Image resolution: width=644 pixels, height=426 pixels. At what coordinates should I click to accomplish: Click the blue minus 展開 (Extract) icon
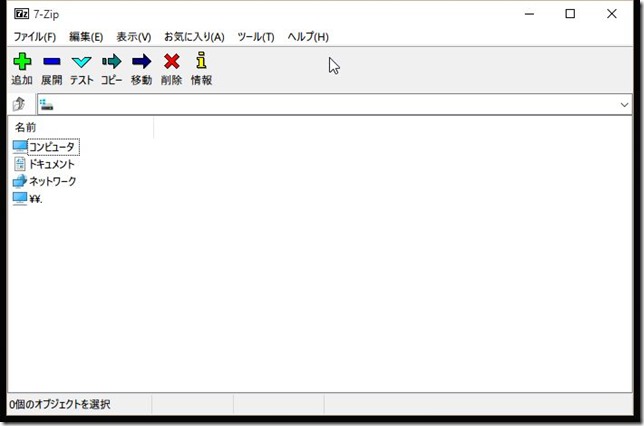tap(52, 62)
